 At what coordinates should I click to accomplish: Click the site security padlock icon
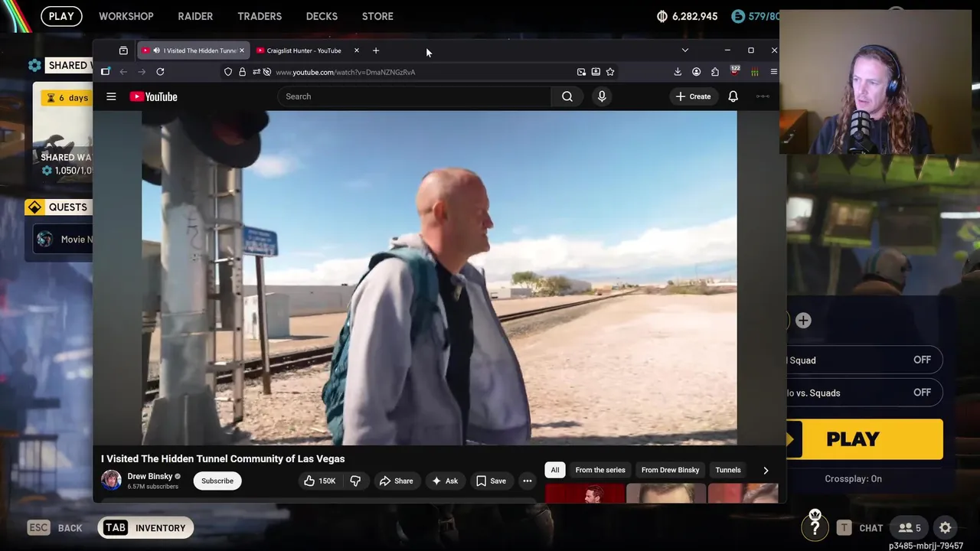(242, 72)
